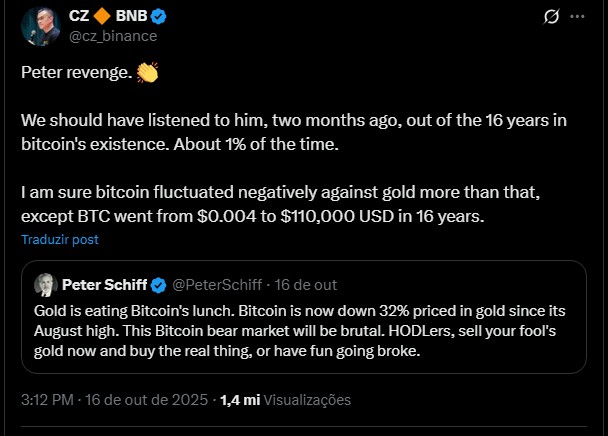Open CZ's profile picture
The height and width of the screenshot is (436, 608).
click(x=38, y=25)
